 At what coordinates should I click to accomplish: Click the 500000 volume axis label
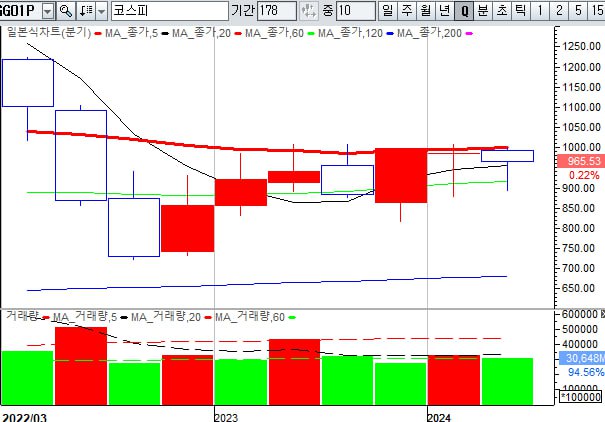tap(580, 330)
